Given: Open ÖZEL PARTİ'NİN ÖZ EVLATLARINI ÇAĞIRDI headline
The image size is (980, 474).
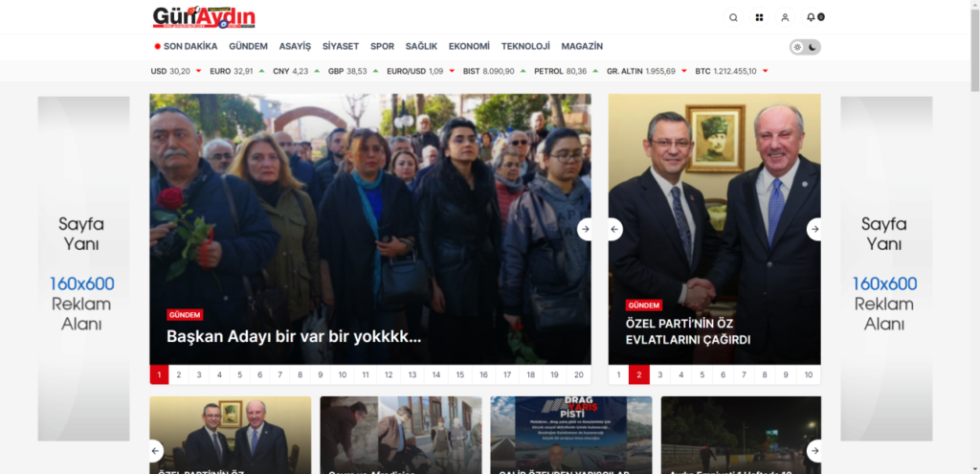Looking at the screenshot, I should [x=688, y=332].
